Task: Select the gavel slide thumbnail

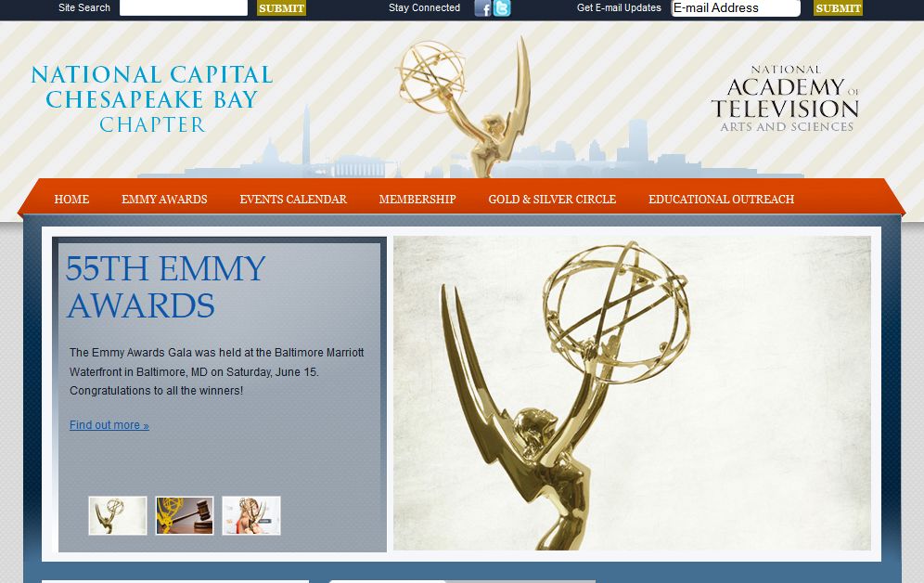Action: (185, 516)
